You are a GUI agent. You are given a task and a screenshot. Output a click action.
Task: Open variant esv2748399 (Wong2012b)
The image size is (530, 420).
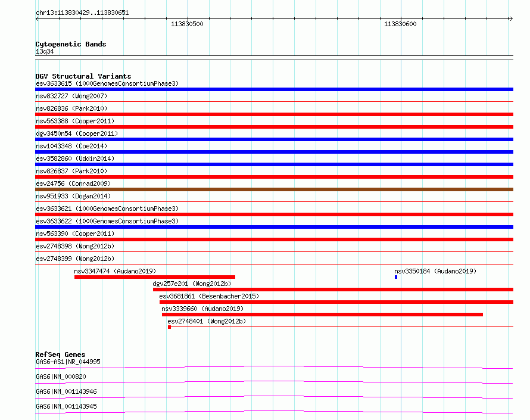click(x=75, y=259)
